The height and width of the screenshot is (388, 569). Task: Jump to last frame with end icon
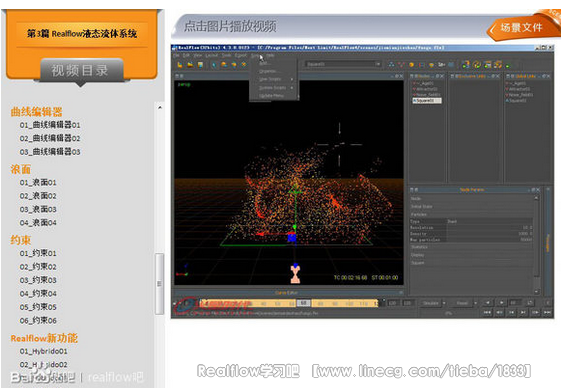coord(547,312)
